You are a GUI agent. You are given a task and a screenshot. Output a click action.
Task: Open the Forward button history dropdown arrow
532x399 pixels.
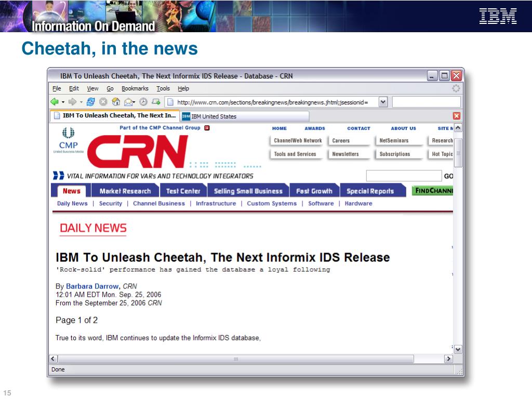pyautogui.click(x=81, y=102)
